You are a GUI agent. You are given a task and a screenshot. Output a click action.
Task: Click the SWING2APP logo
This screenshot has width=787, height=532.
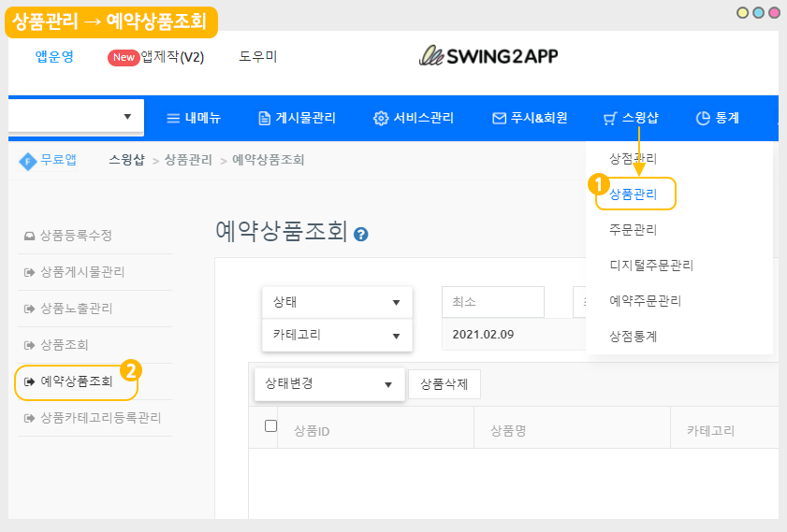[x=488, y=55]
